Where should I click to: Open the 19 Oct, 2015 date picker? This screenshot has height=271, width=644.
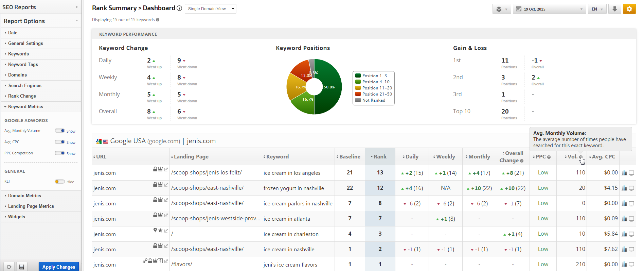(x=549, y=9)
